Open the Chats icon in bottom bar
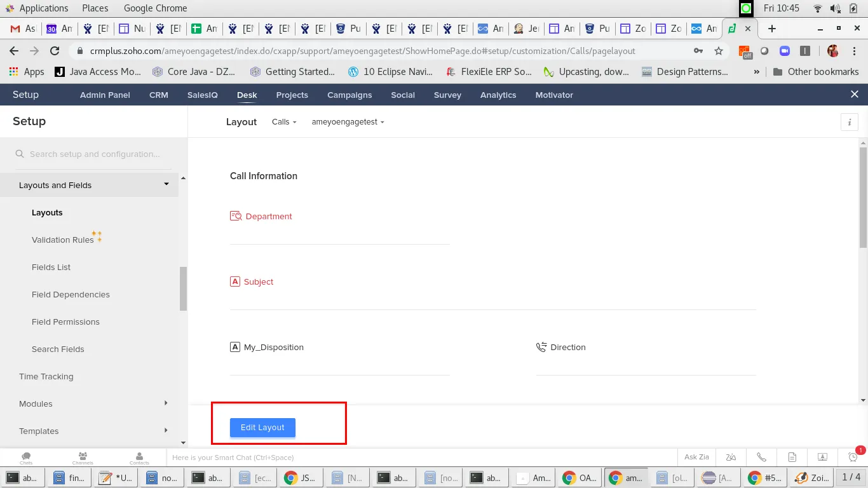This screenshot has width=868, height=488. 26,457
